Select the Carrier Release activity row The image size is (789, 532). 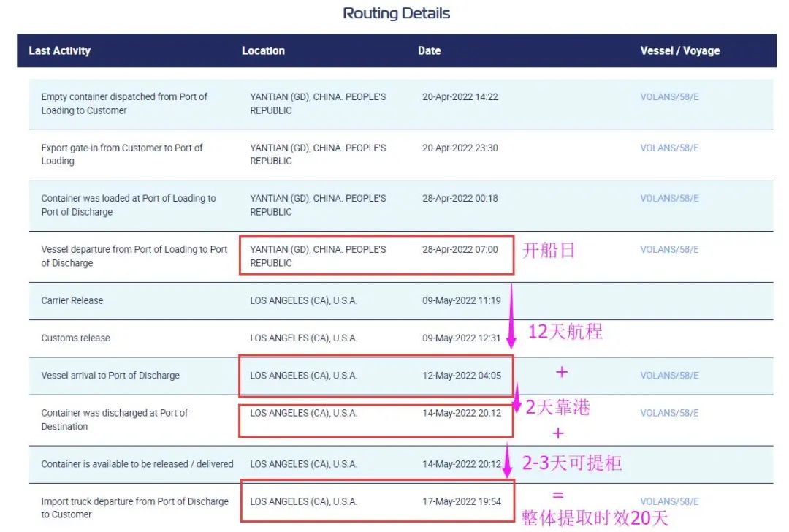click(x=72, y=301)
